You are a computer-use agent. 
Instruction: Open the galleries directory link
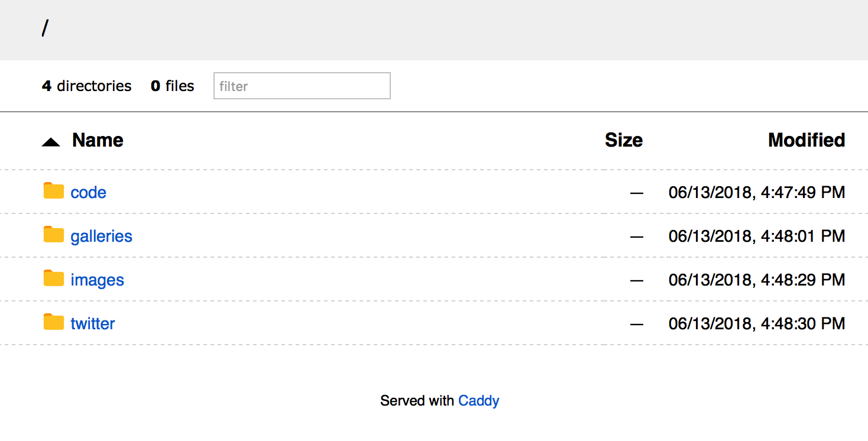point(101,236)
